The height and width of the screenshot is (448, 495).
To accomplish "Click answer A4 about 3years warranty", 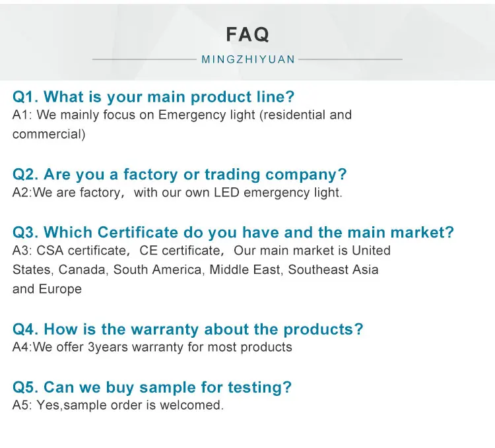I will [x=152, y=347].
